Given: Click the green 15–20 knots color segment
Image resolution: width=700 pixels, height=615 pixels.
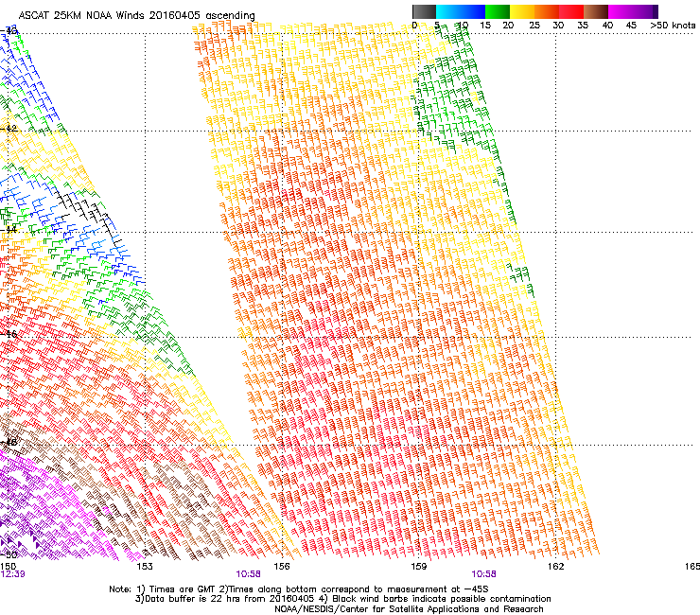Looking at the screenshot, I should 498,11.
